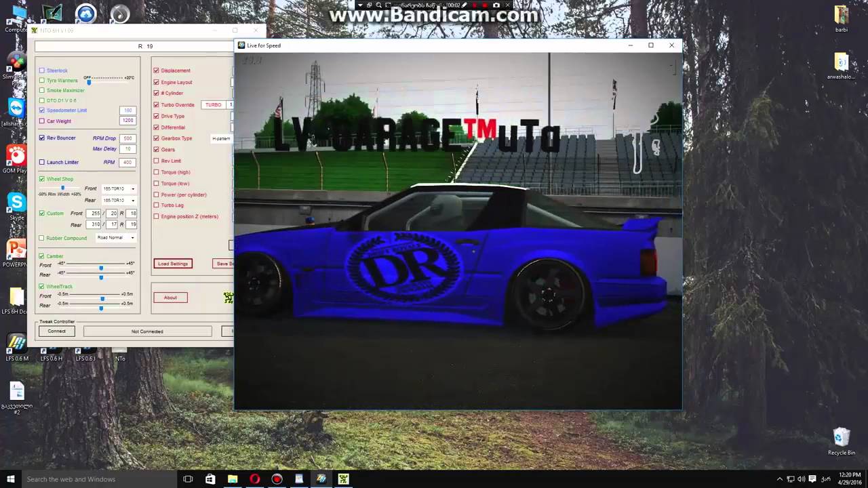Open File Explorer from taskbar
The width and height of the screenshot is (868, 488).
[233, 479]
